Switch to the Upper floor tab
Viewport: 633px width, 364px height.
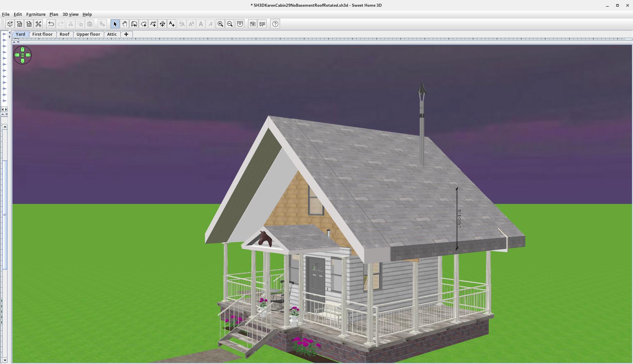(88, 34)
